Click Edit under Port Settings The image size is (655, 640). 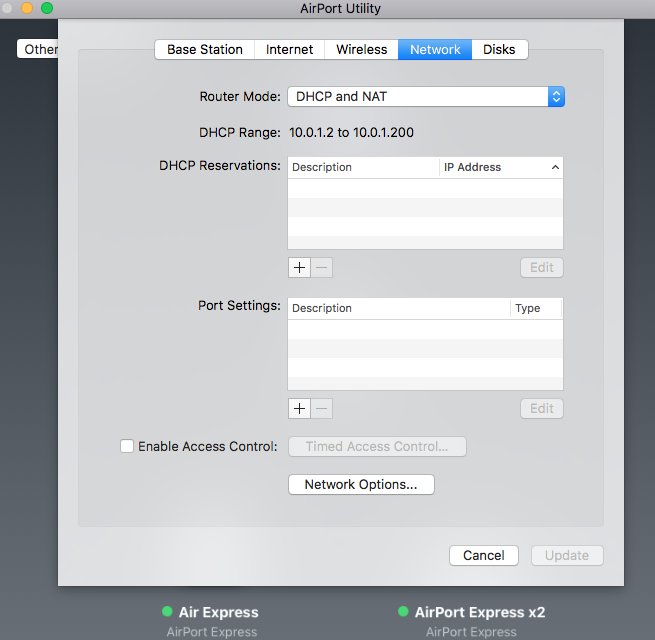tap(542, 408)
